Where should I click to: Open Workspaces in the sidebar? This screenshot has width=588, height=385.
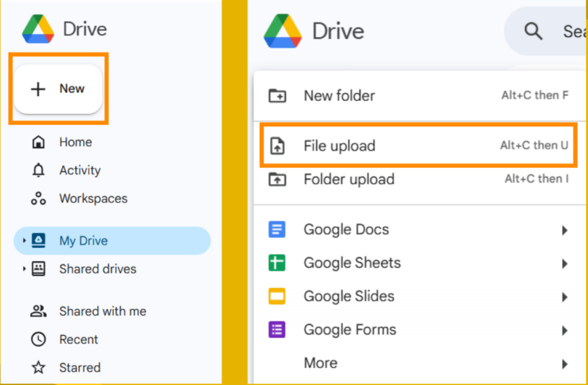93,198
